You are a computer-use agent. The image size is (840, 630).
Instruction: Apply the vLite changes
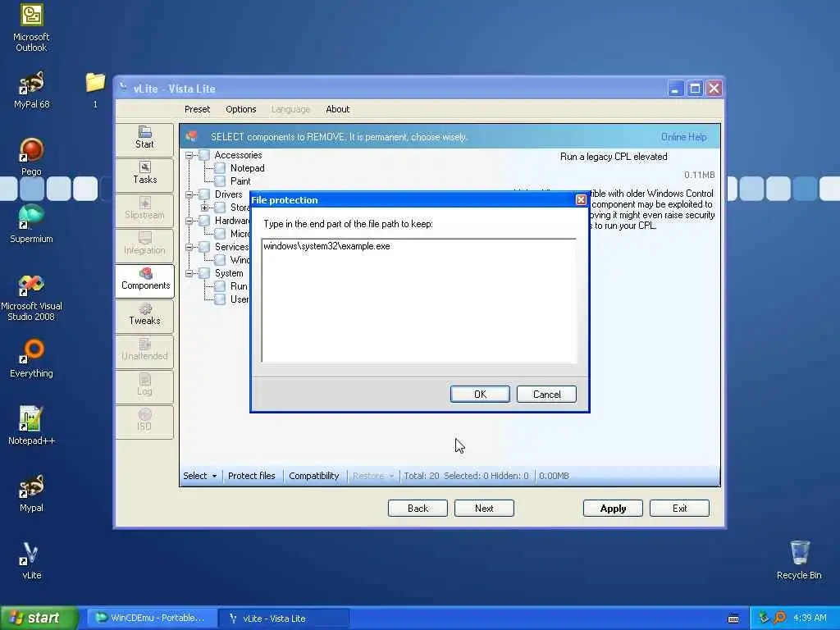[613, 509]
